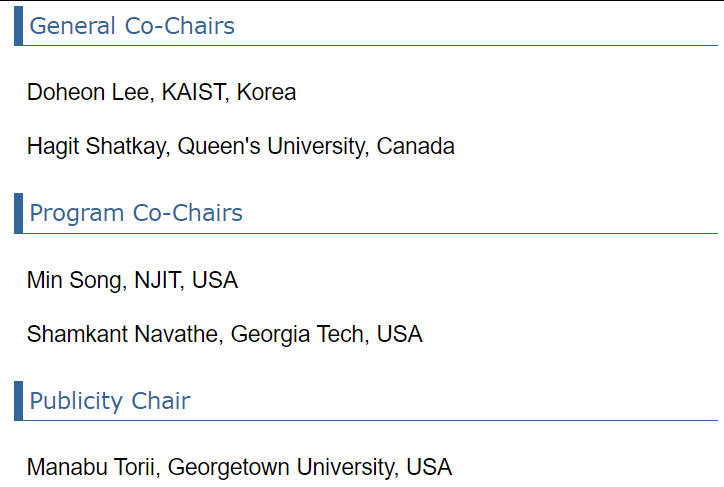The height and width of the screenshot is (487, 724).
Task: Click the General Co-Chairs heading
Action: 132,26
